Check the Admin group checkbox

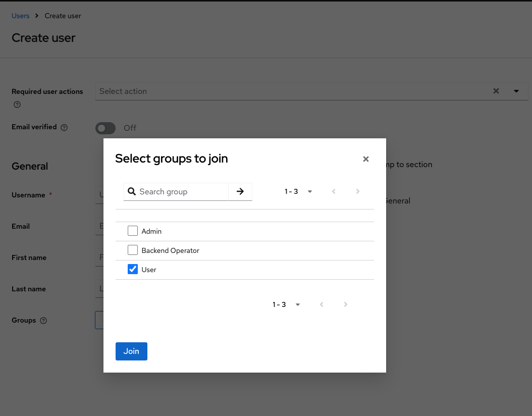pyautogui.click(x=133, y=231)
